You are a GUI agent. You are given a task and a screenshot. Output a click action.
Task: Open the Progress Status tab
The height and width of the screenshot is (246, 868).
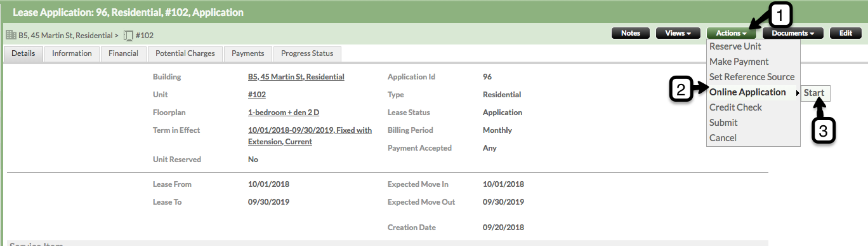307,54
